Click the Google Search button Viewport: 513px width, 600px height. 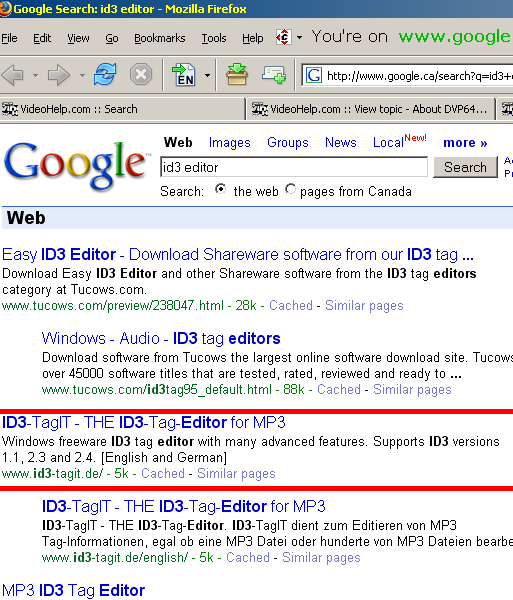(x=465, y=167)
